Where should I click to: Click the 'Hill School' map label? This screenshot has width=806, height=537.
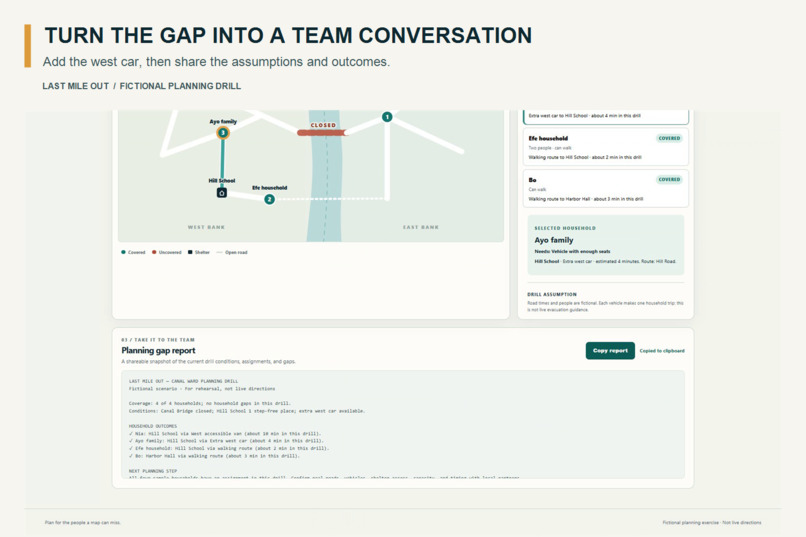222,181
